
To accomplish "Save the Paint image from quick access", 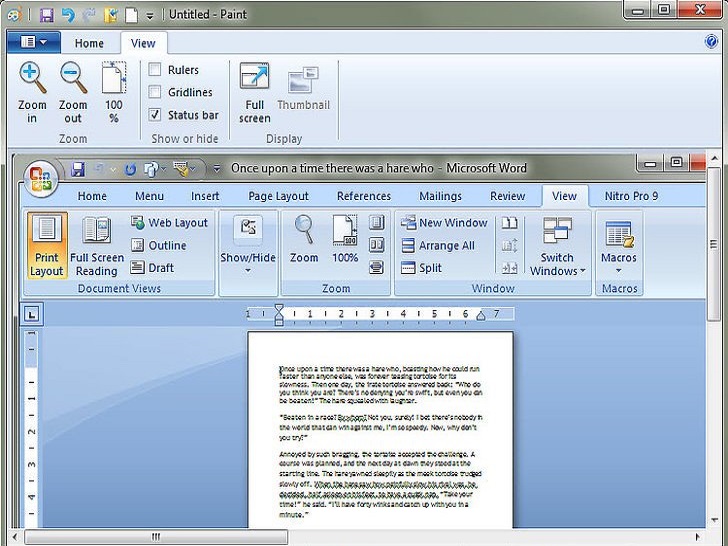I will click(x=46, y=15).
